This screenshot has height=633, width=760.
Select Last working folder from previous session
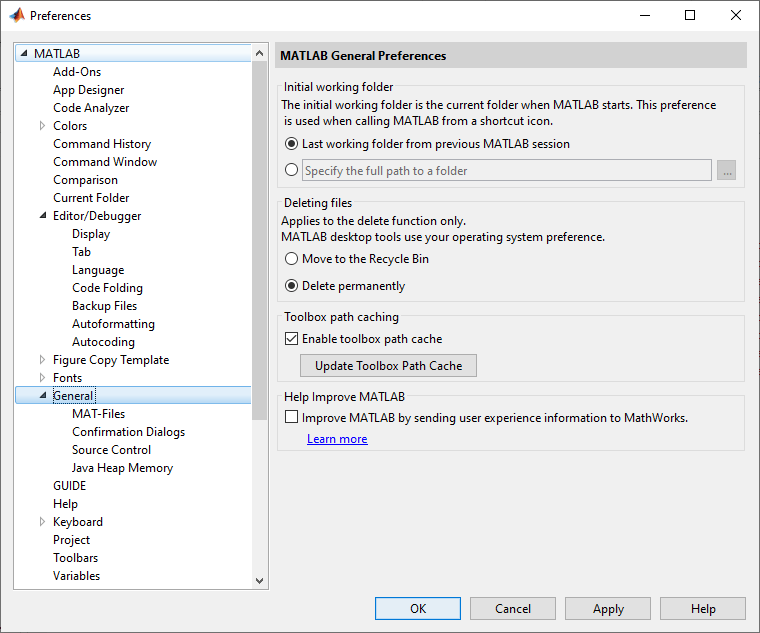point(291,144)
